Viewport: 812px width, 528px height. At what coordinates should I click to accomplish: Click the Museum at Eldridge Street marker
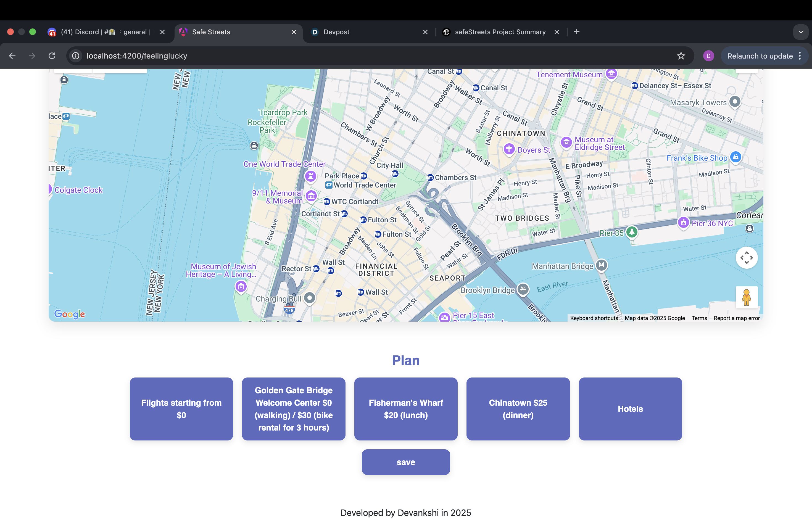566,142
